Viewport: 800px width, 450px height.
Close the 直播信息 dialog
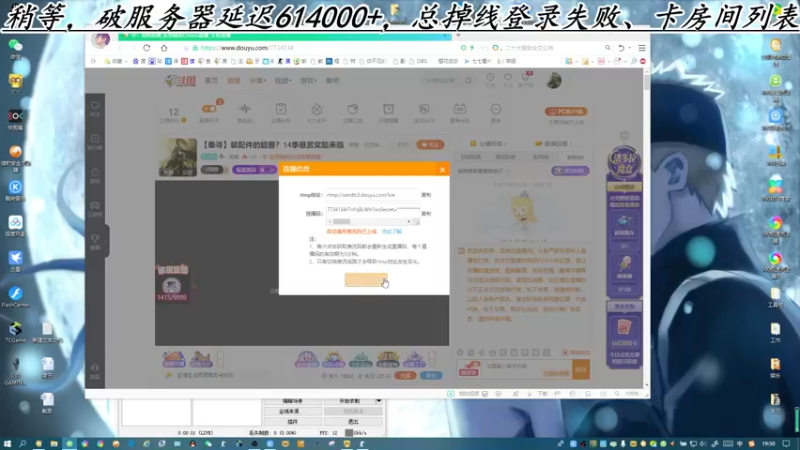click(442, 169)
